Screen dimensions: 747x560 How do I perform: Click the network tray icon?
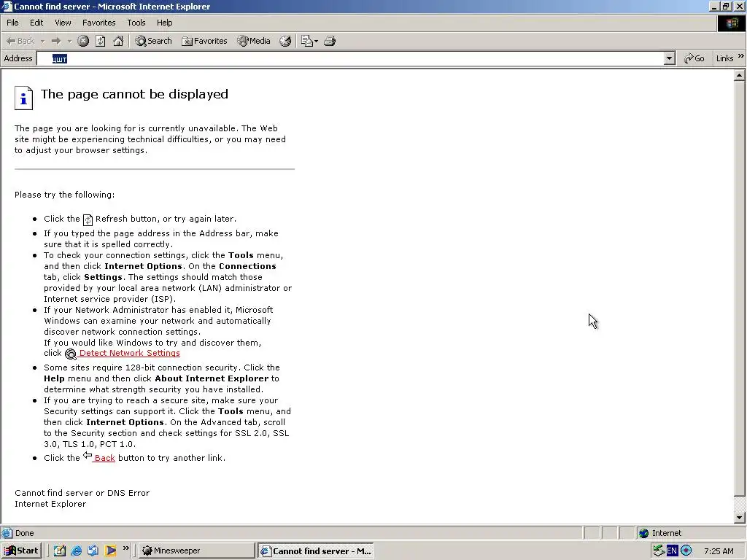tap(659, 551)
